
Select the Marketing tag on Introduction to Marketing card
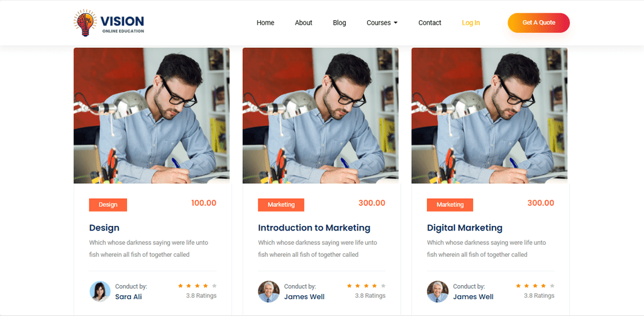tap(281, 205)
